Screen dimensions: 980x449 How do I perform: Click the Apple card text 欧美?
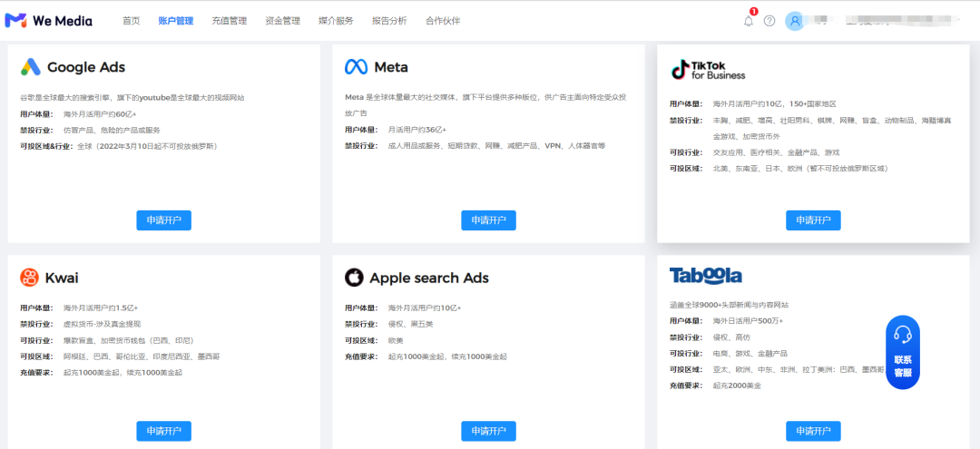pos(396,340)
